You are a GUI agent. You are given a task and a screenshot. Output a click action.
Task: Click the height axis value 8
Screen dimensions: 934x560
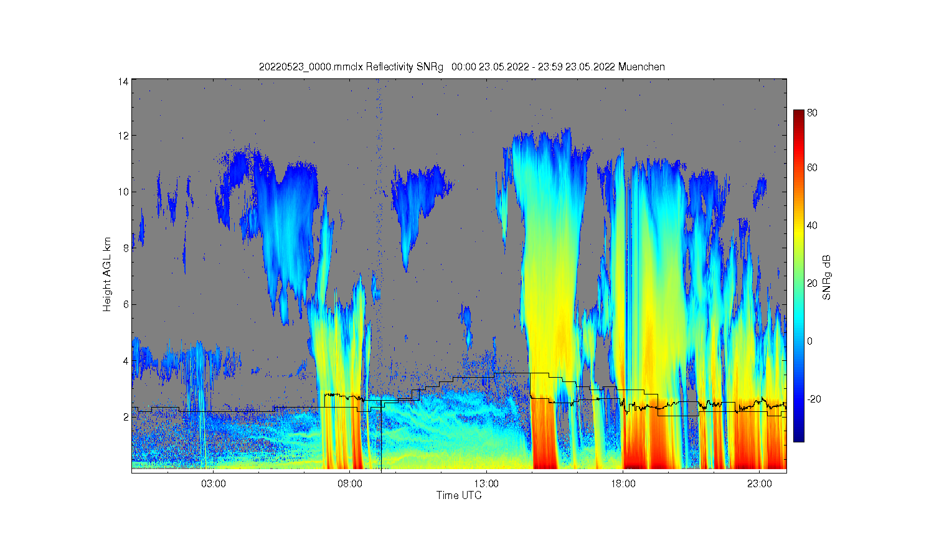tap(126, 248)
